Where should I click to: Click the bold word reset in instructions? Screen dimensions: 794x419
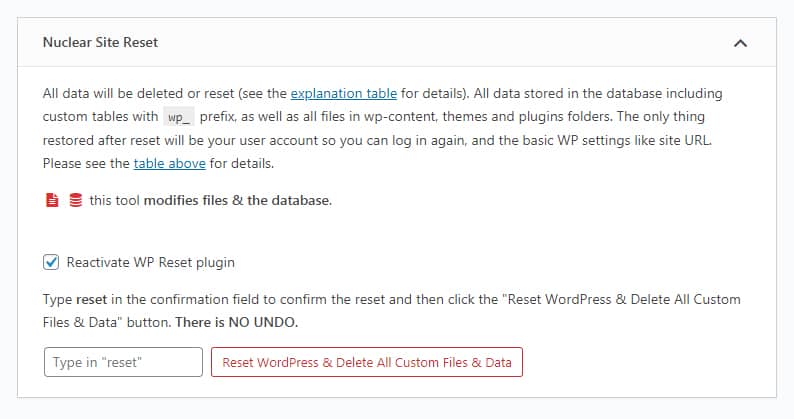coord(91,299)
